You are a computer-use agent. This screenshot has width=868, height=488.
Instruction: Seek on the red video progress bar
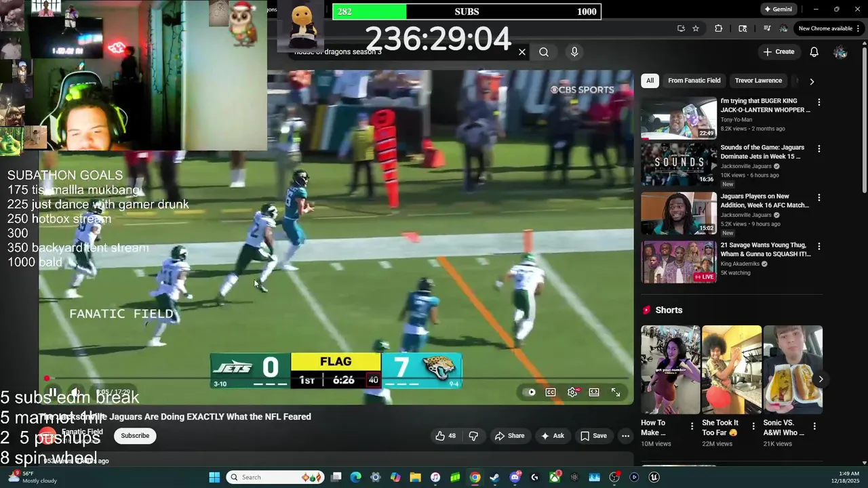pyautogui.click(x=336, y=378)
